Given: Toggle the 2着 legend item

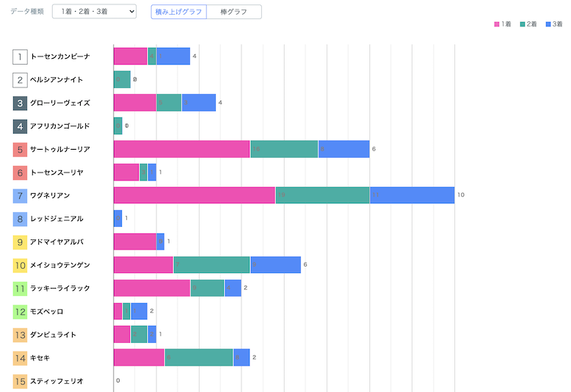Looking at the screenshot, I should 527,24.
